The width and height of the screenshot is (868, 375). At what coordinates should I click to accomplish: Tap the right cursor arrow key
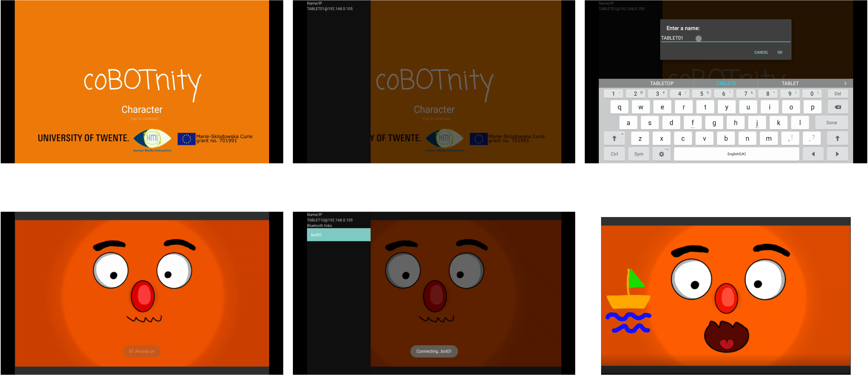click(x=837, y=154)
